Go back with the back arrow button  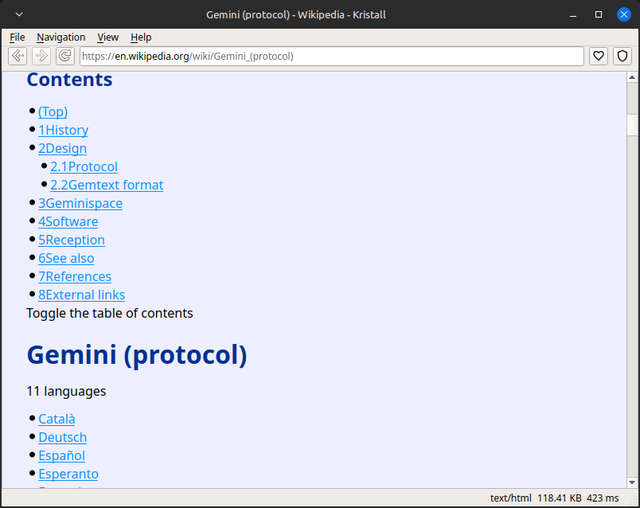[x=18, y=56]
